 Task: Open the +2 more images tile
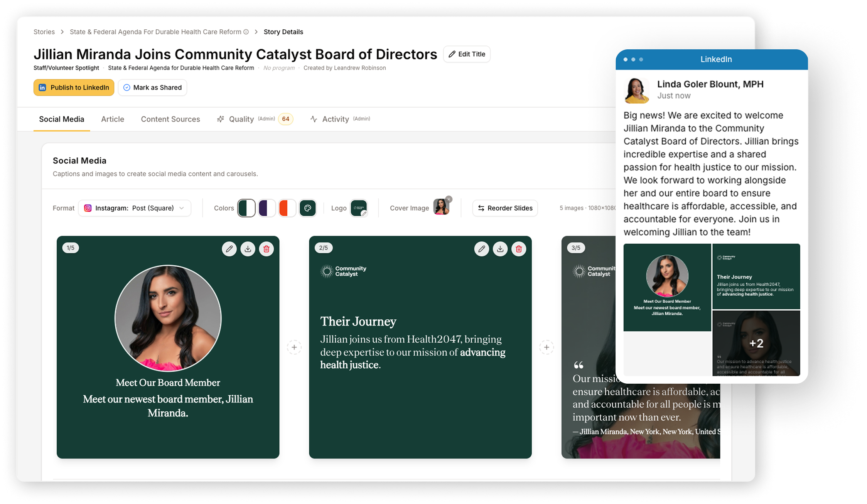coord(756,343)
